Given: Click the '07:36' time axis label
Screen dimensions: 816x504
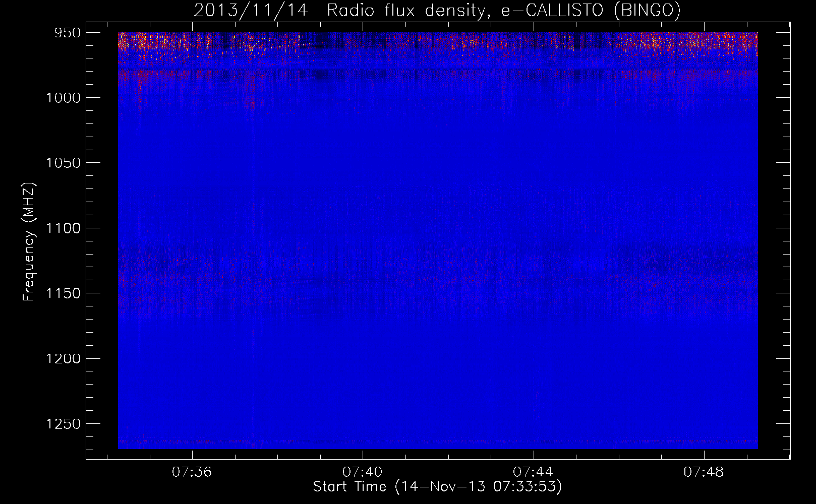Looking at the screenshot, I should [x=192, y=472].
